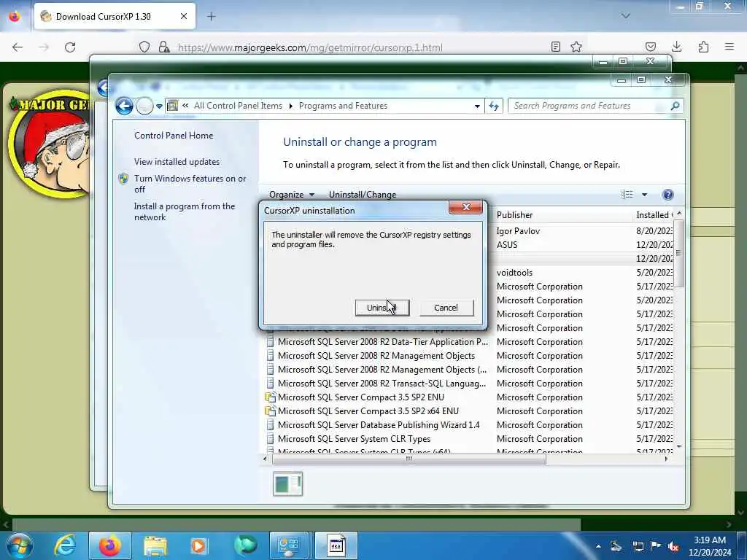The width and height of the screenshot is (747, 560).
Task: Click ASUS publisher cell
Action: [x=507, y=245]
